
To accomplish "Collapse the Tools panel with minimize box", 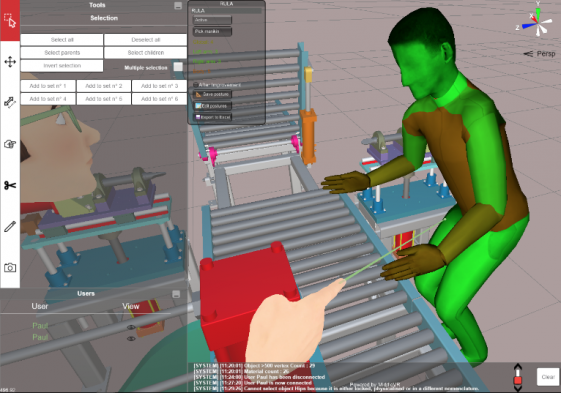I will click(178, 5).
